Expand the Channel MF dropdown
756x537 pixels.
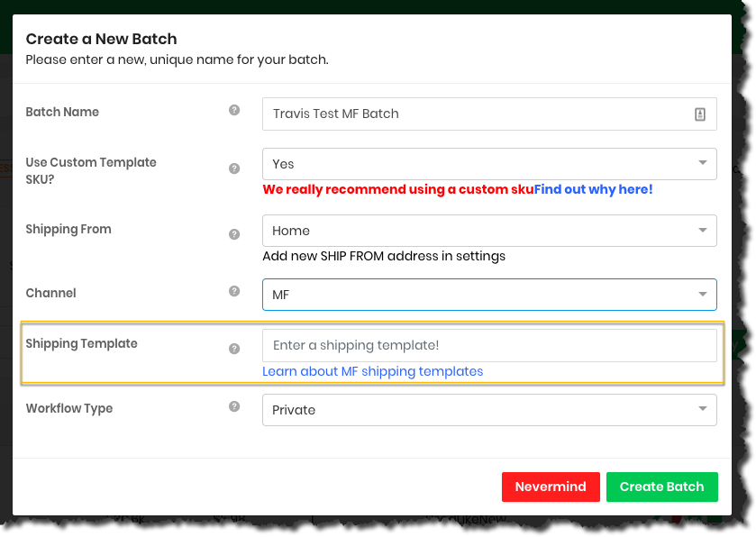[489, 295]
